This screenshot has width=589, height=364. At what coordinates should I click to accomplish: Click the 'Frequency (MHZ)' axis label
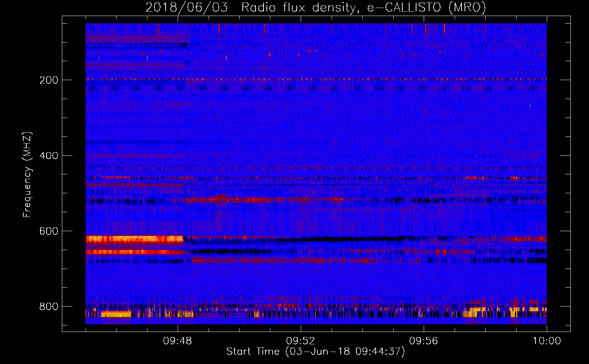(27, 174)
